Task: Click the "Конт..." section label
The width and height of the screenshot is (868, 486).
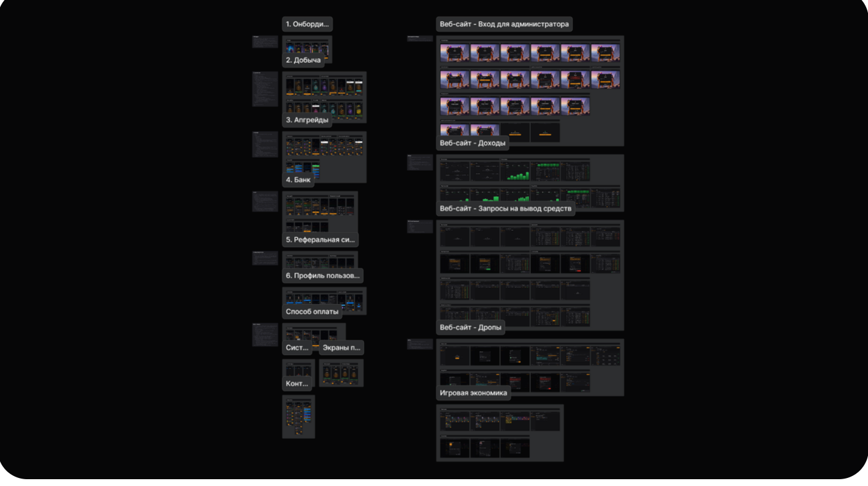Action: pyautogui.click(x=297, y=383)
